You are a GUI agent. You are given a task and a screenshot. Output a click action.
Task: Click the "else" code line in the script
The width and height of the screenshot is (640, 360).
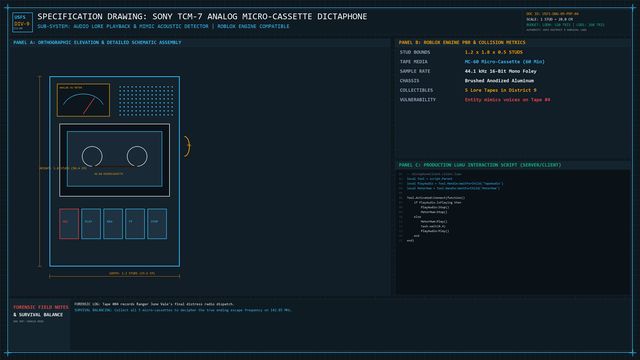tap(417, 217)
